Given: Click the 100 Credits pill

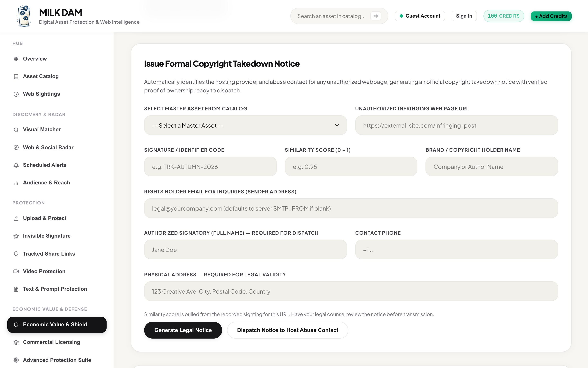Looking at the screenshot, I should pos(504,16).
